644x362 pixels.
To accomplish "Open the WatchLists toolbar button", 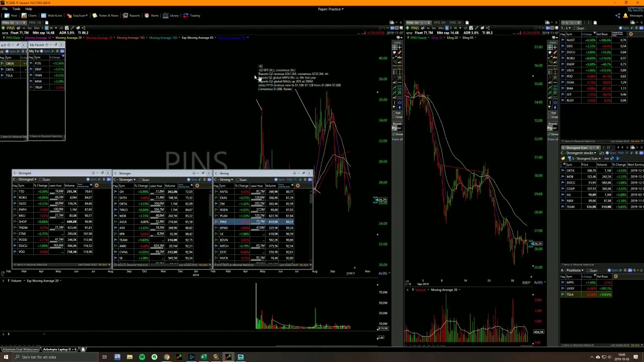I will point(52,16).
